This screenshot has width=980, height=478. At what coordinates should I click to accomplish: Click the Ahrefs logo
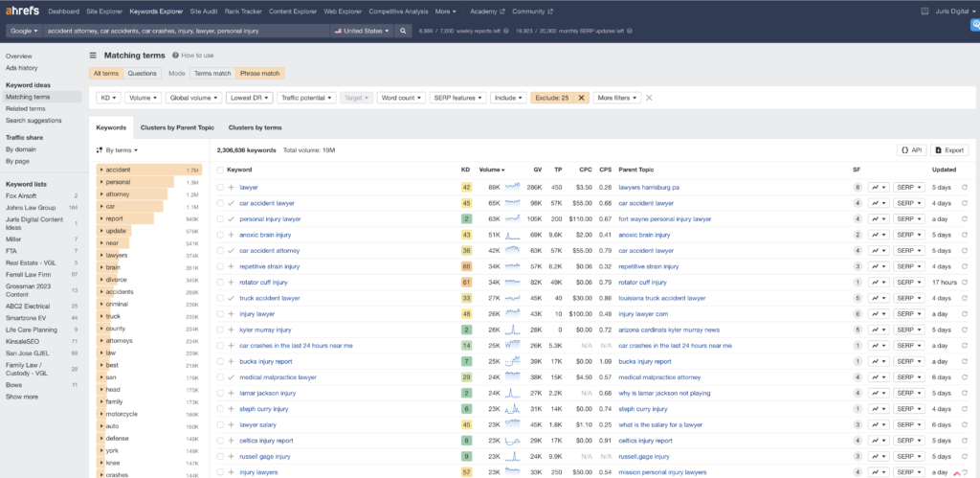tap(23, 11)
